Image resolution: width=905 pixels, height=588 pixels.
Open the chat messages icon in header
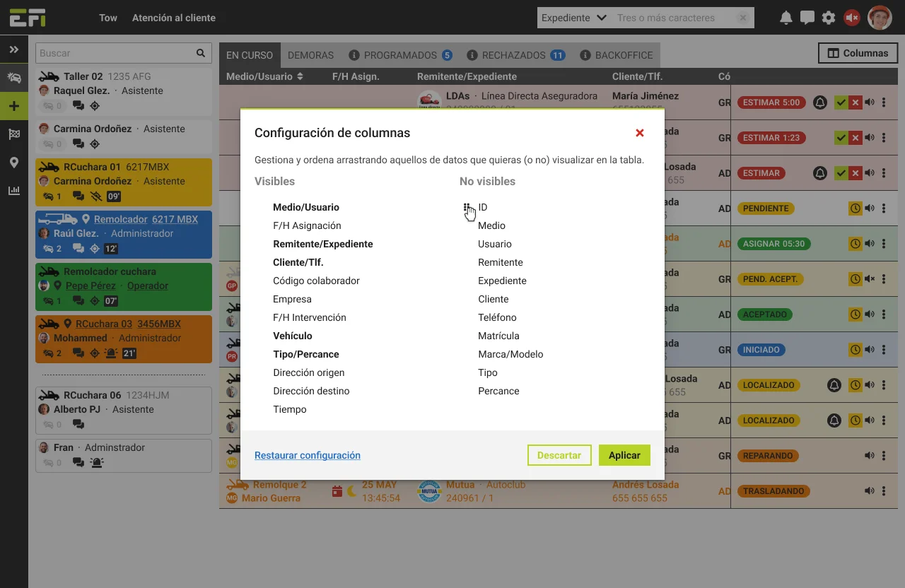807,18
